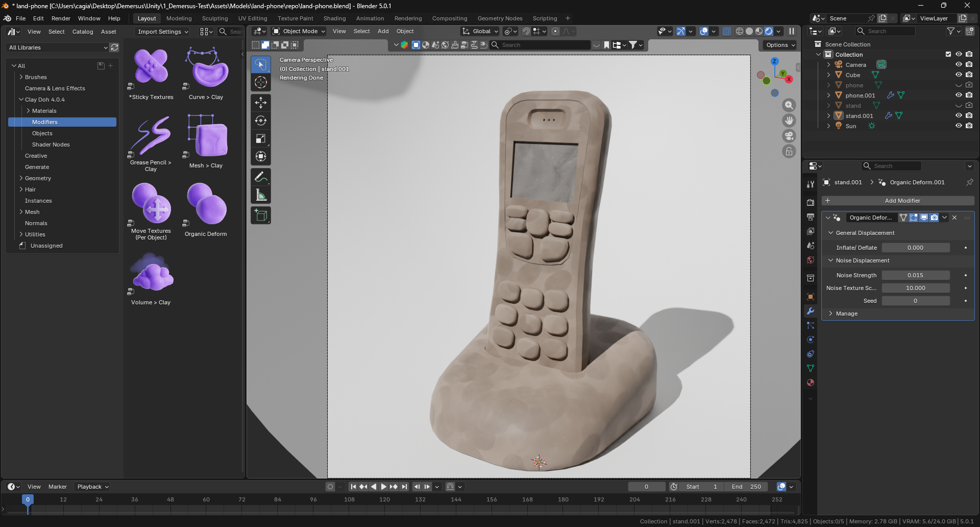This screenshot has width=980, height=527.
Task: Switch viewport to Rendered shading mode
Action: pyautogui.click(x=768, y=31)
